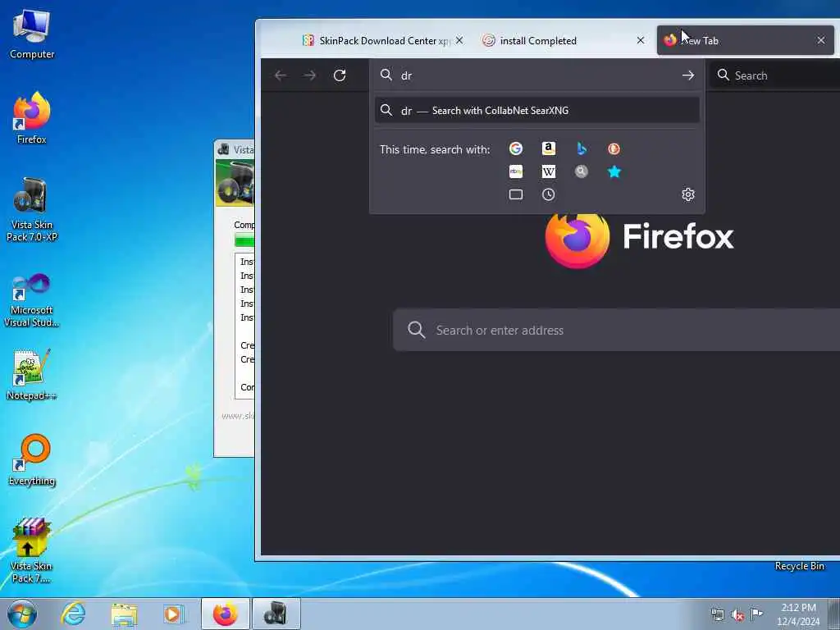840x630 pixels.
Task: Search this time with Amazon
Action: (x=548, y=148)
